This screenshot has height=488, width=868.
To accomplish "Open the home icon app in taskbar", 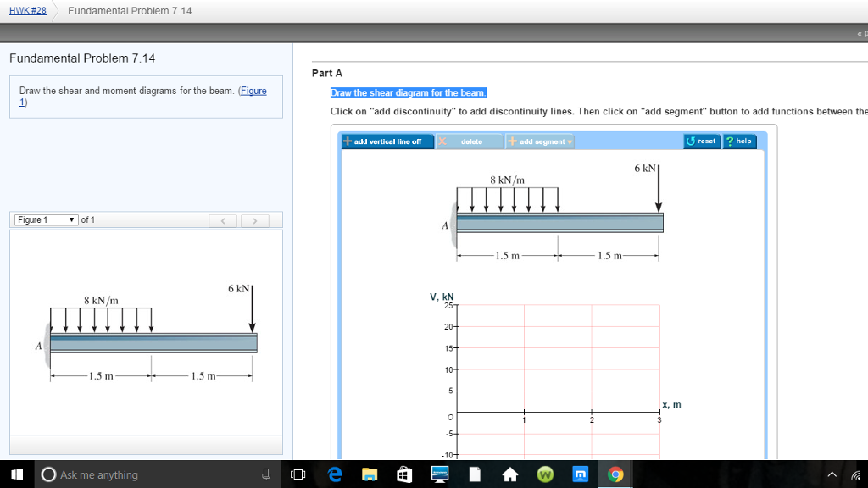I will tap(509, 474).
